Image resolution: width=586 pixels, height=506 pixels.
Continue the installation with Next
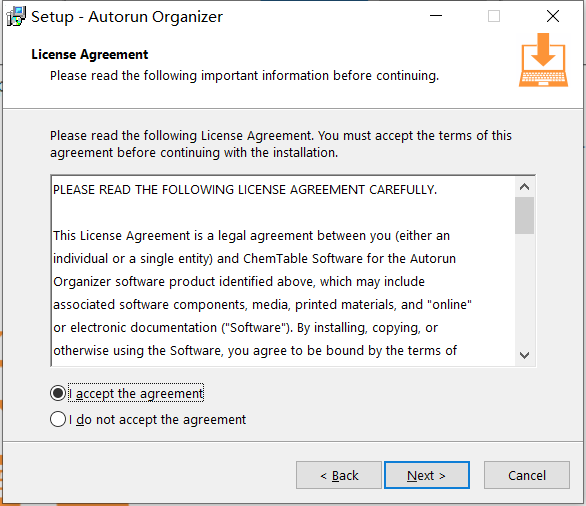[x=427, y=475]
